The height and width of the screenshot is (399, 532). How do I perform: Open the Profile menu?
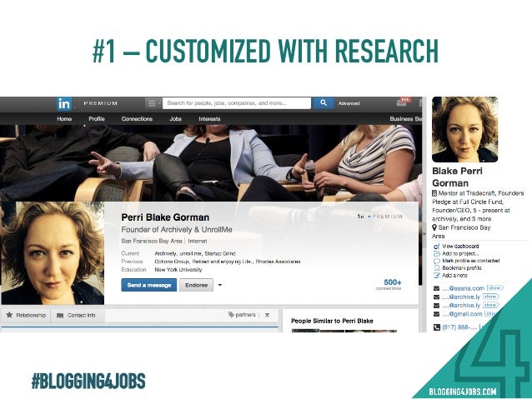pos(97,119)
